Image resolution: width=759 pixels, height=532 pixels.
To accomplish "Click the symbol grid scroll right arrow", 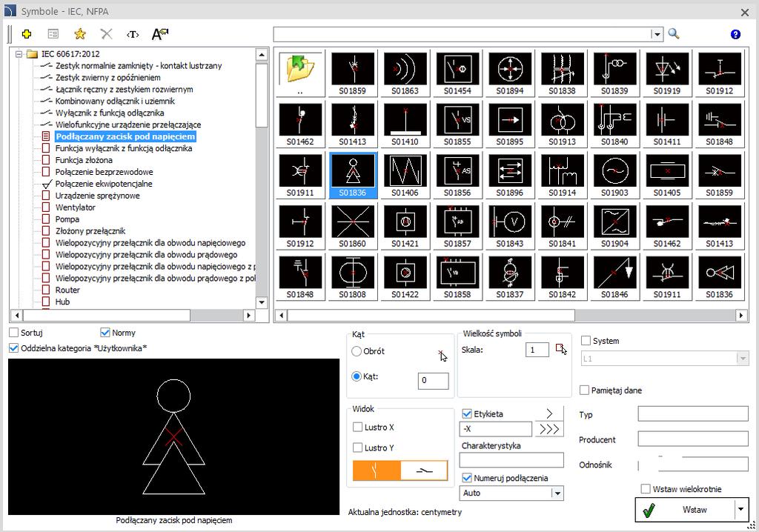I will click(740, 316).
